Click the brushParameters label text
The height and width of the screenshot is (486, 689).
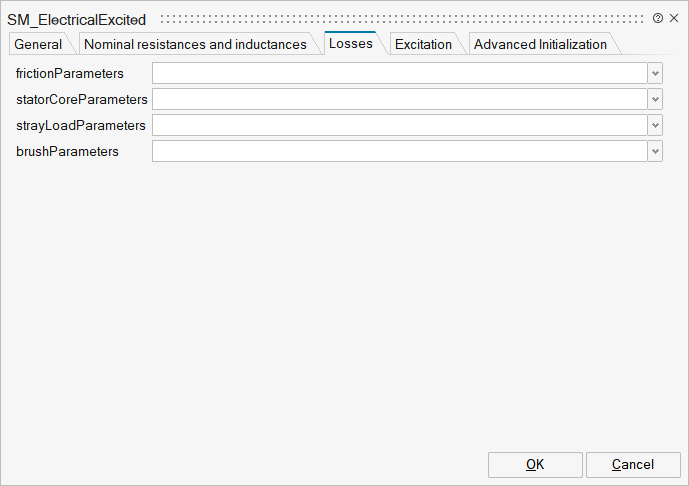[67, 151]
